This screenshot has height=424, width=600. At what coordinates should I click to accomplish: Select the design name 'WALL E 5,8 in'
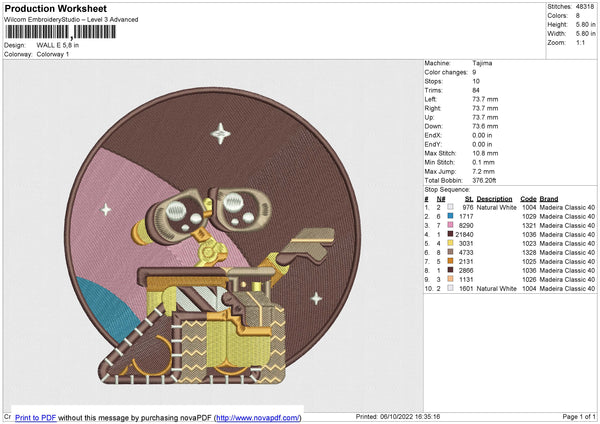(x=58, y=45)
